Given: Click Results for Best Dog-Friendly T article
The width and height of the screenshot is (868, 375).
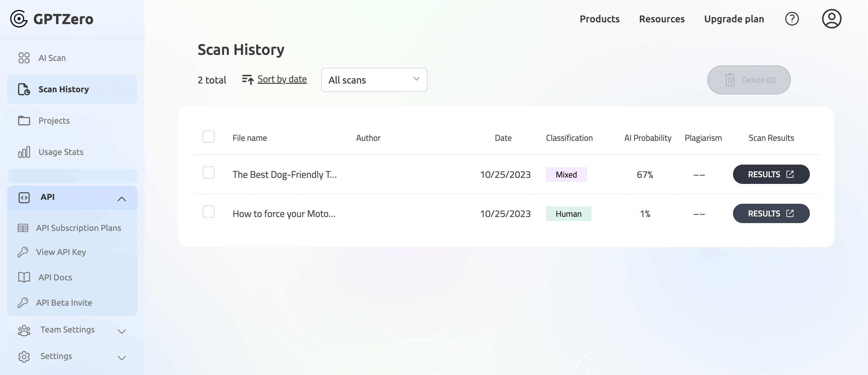Looking at the screenshot, I should pos(771,174).
